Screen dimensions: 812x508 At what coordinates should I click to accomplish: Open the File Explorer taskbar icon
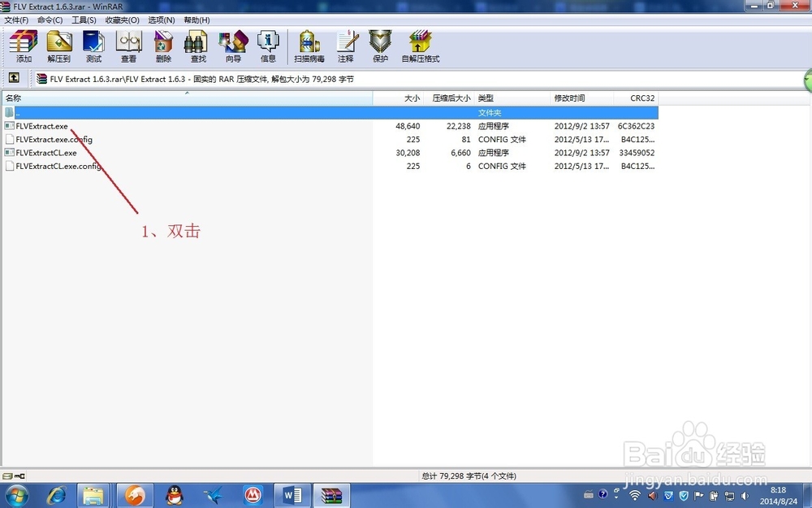93,496
